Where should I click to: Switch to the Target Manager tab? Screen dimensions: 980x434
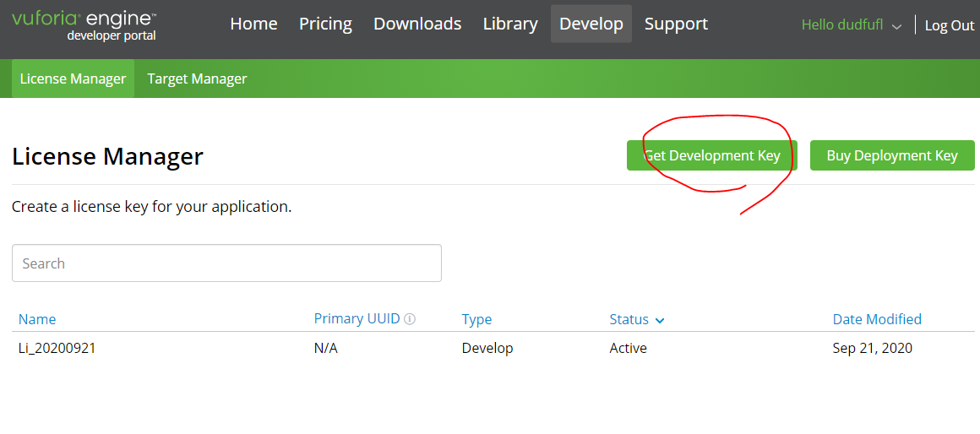[x=197, y=79]
